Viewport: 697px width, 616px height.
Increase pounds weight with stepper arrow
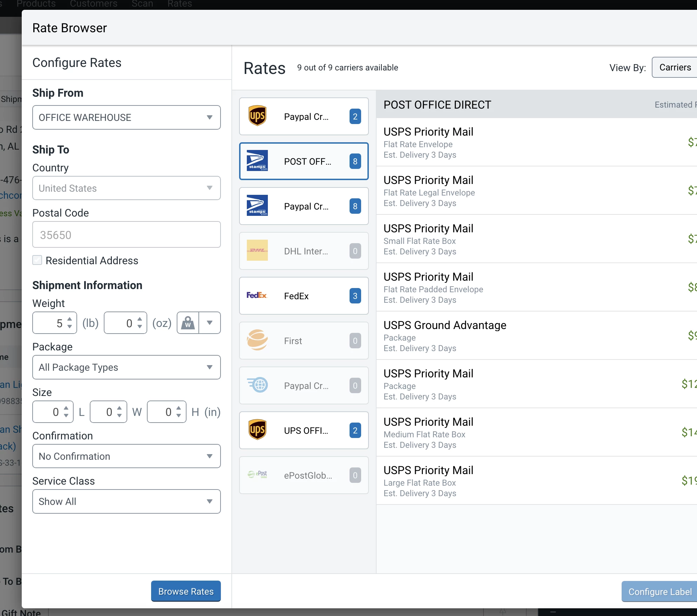[x=70, y=319]
